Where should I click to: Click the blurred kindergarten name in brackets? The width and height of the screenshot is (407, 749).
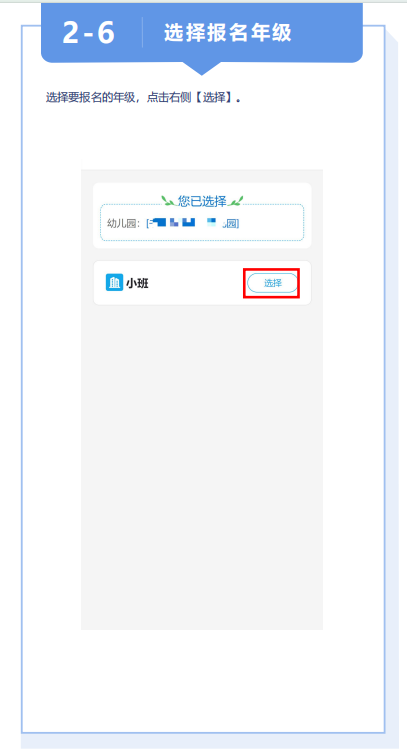point(193,223)
